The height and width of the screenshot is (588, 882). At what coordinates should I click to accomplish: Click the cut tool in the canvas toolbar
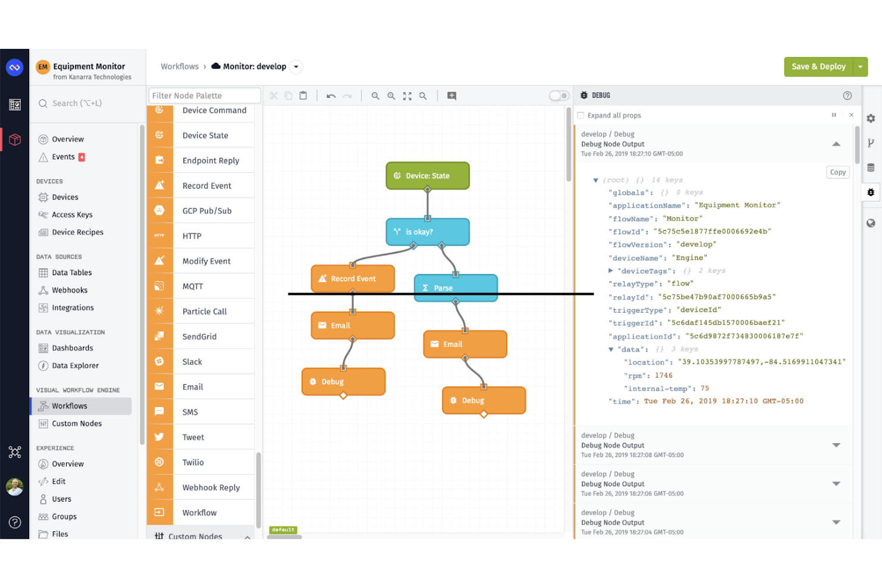pos(274,95)
